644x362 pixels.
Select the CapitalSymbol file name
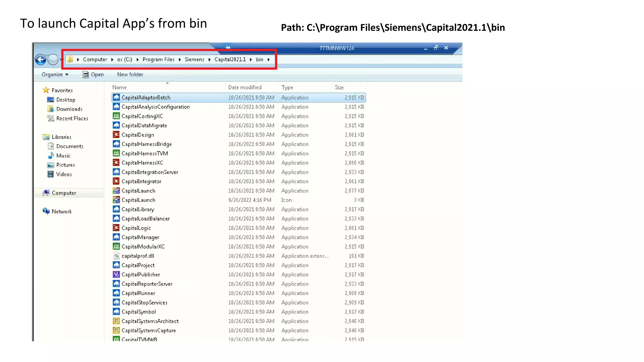pyautogui.click(x=139, y=312)
